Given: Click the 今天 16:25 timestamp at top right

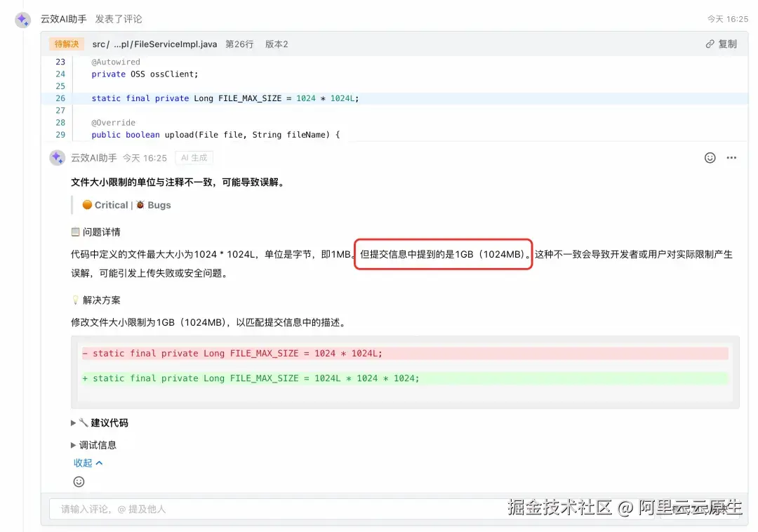Looking at the screenshot, I should (x=728, y=19).
